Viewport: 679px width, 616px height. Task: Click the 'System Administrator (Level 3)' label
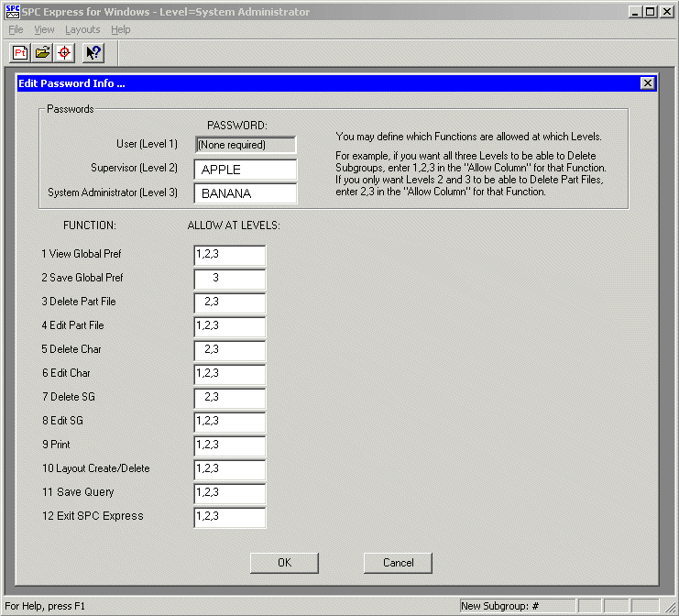(113, 192)
